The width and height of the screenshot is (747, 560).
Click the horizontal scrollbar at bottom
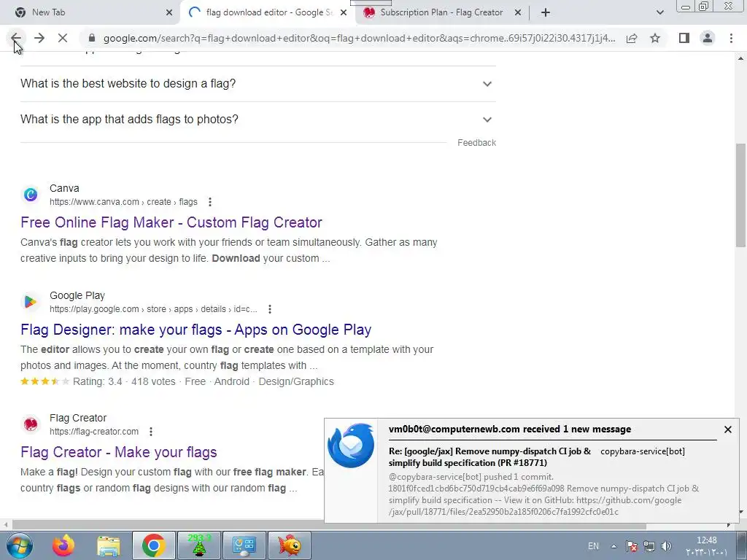[x=329, y=526]
